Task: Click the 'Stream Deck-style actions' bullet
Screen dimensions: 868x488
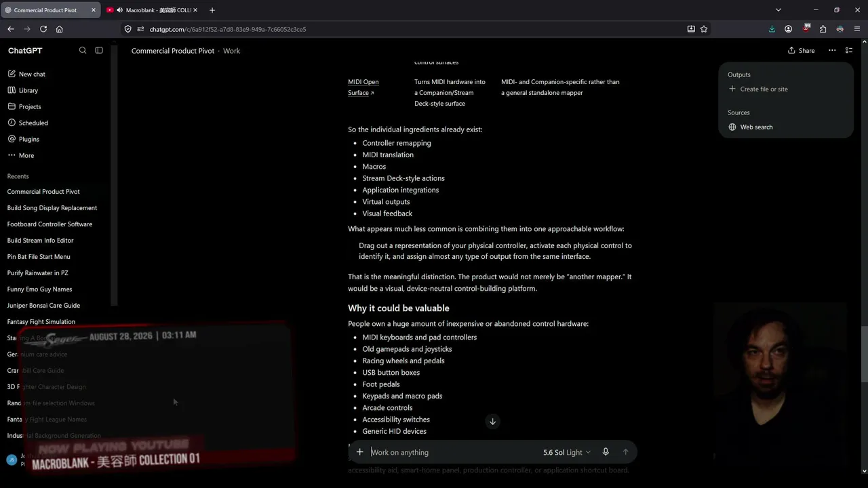Action: pos(403,178)
